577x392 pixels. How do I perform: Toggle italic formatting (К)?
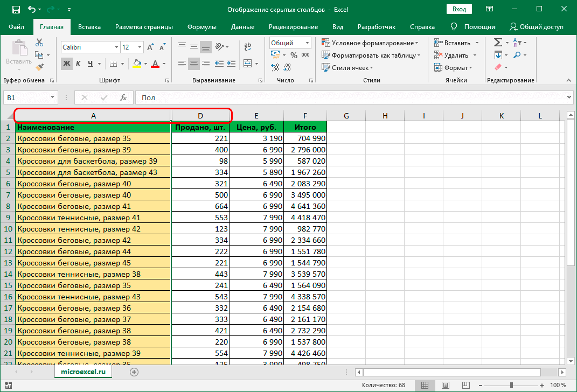[x=78, y=64]
